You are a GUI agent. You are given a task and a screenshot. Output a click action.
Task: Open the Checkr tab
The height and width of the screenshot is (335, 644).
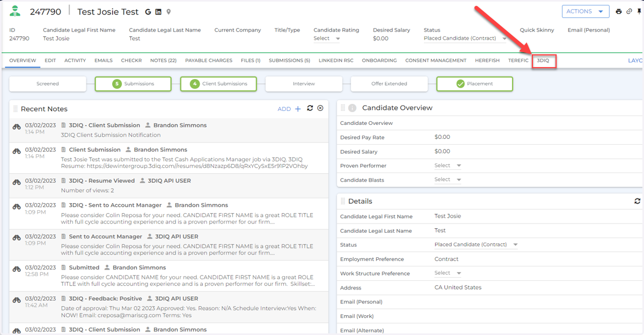pyautogui.click(x=131, y=61)
